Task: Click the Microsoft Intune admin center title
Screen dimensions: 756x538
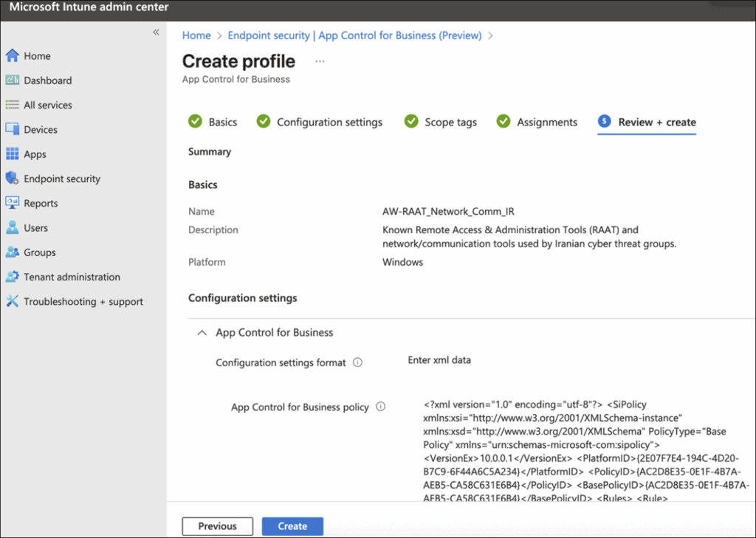Action: 89,7
